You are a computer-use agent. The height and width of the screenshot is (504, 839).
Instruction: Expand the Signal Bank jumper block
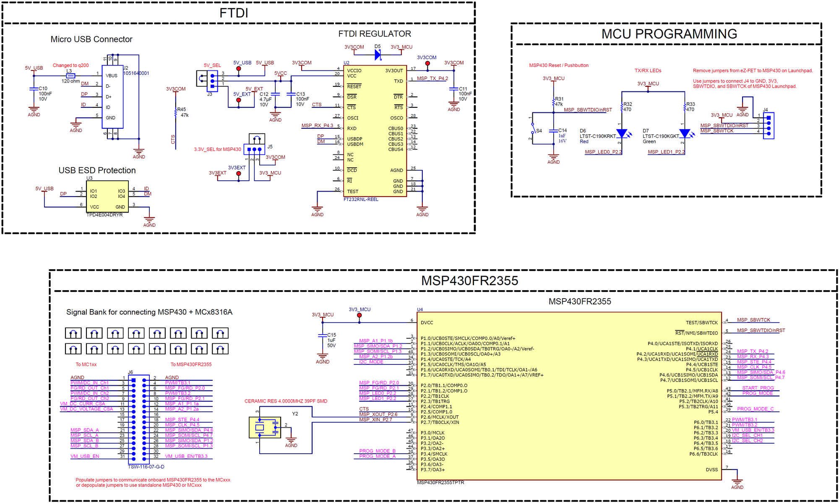click(147, 340)
